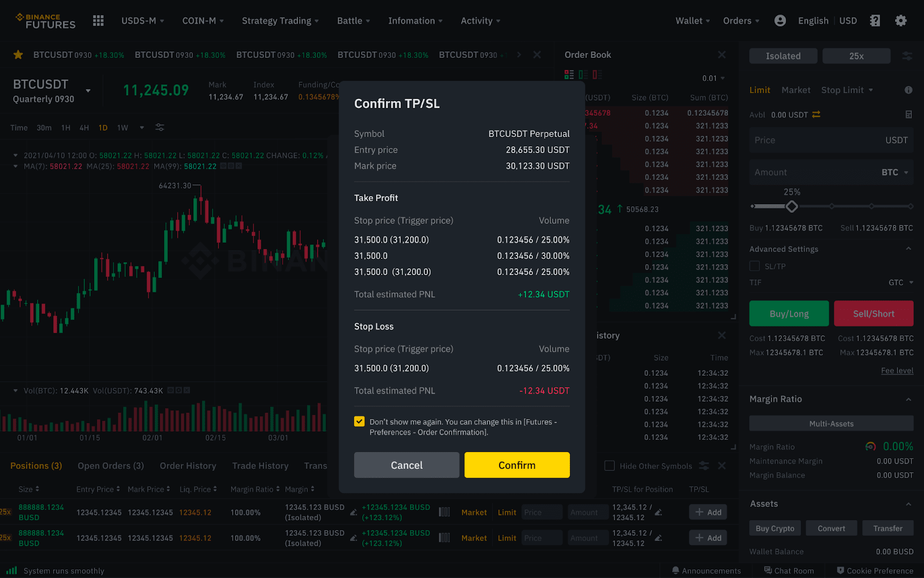The width and height of the screenshot is (924, 578).
Task: Open the help question mark icon
Action: (875, 21)
